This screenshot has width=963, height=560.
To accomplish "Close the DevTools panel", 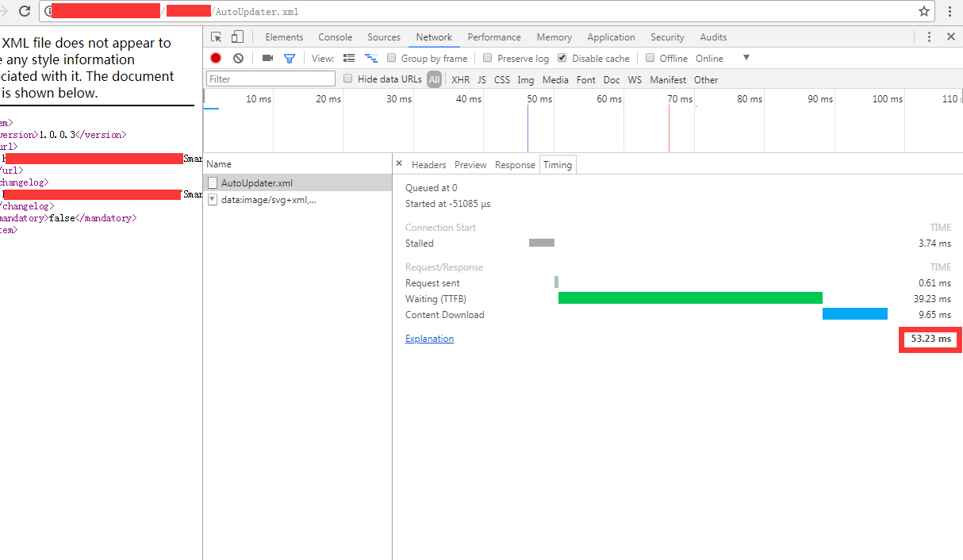I will 951,37.
